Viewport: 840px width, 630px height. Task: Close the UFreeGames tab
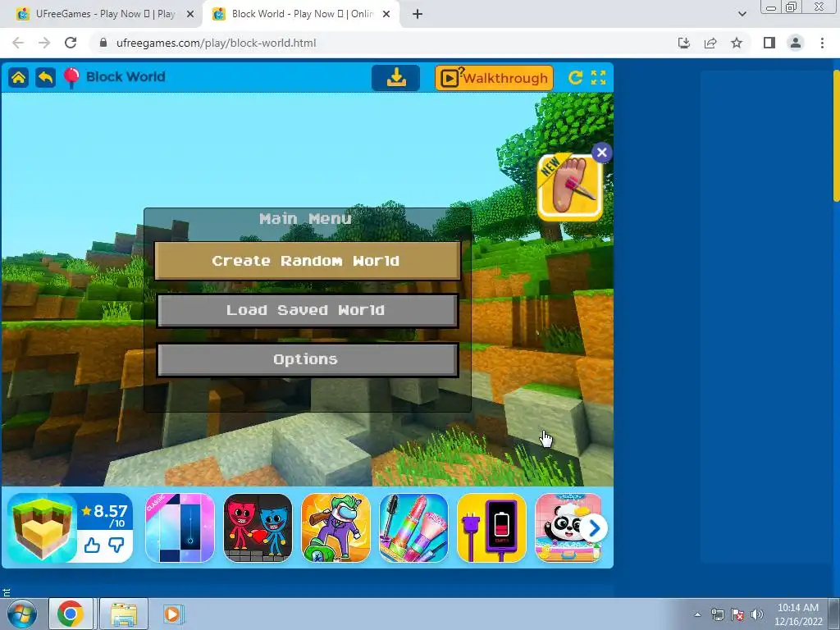click(x=189, y=15)
